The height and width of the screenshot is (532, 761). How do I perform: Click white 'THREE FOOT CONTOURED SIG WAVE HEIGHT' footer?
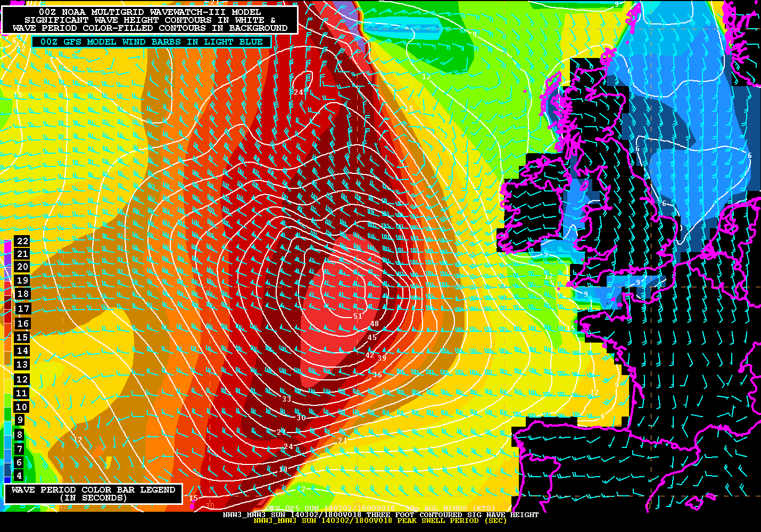click(x=452, y=515)
